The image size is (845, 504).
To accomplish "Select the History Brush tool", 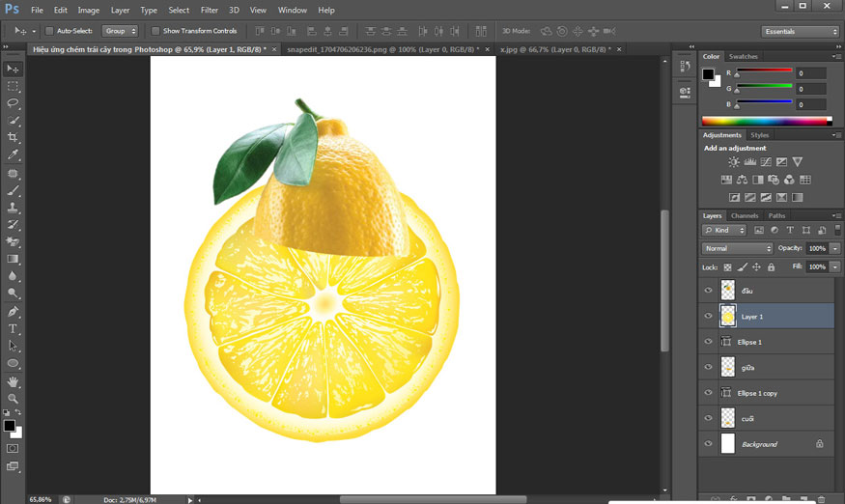I will (13, 225).
